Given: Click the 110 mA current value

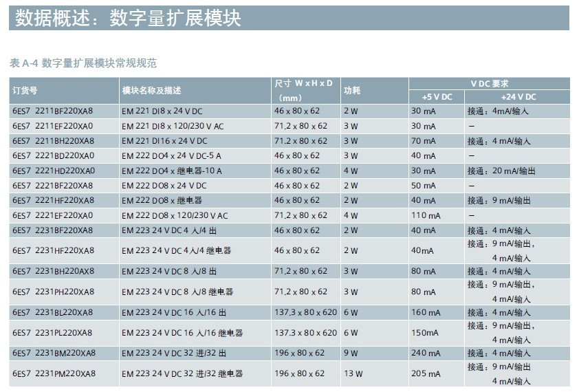Looking at the screenshot, I should (426, 215).
